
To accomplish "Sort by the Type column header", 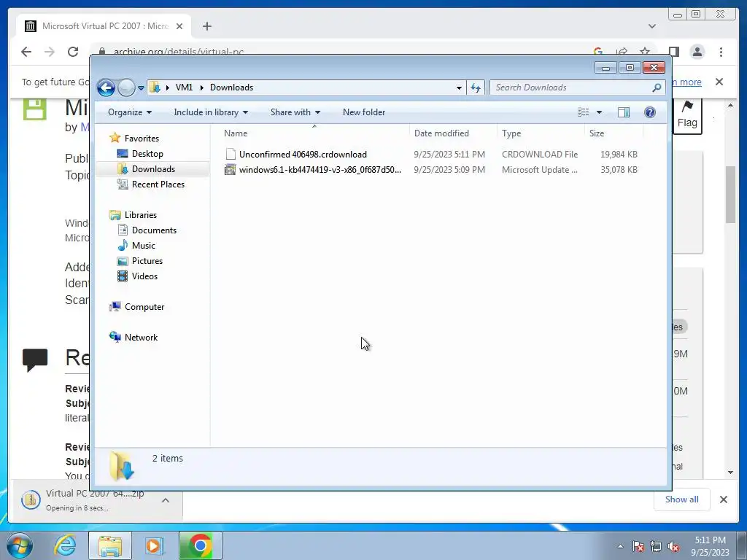I will 541,133.
